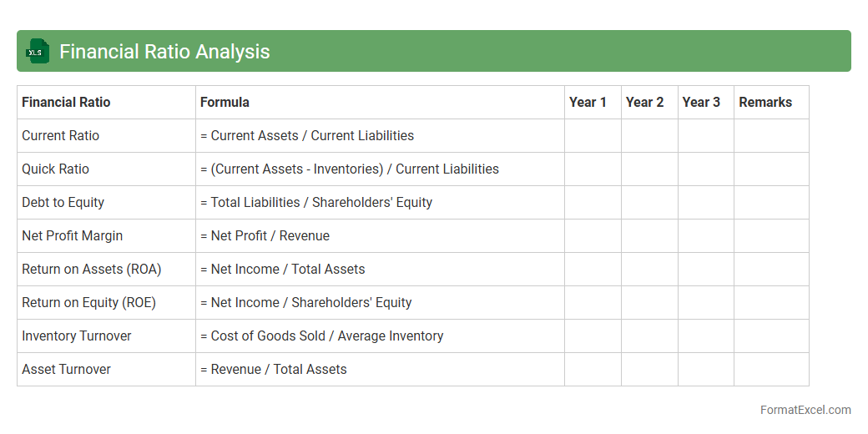
Task: Click the Return on Equity (ROE) label
Action: pos(88,303)
